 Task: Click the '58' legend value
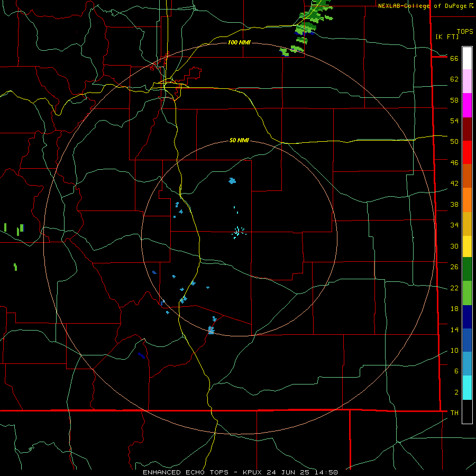click(x=454, y=100)
